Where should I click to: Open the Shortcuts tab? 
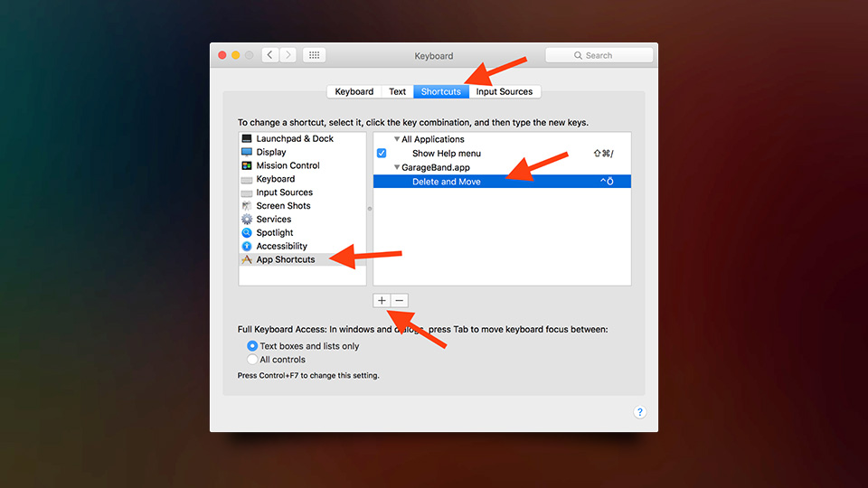440,91
